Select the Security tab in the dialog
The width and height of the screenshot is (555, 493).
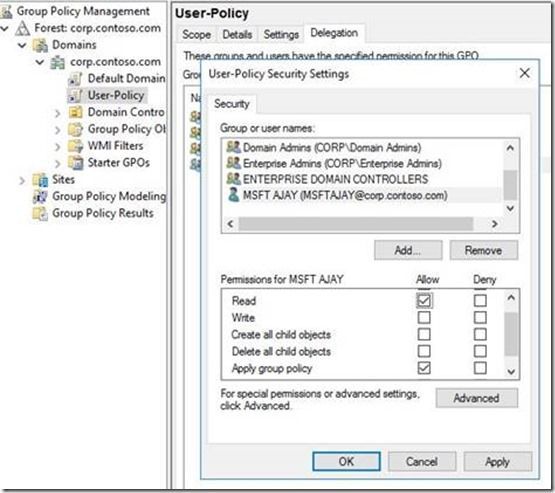pos(232,104)
